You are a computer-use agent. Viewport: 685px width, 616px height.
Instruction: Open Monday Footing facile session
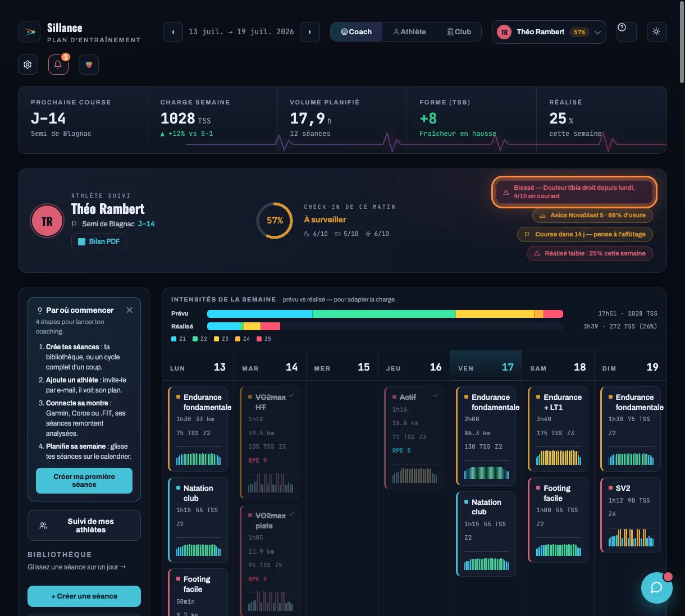click(x=198, y=592)
